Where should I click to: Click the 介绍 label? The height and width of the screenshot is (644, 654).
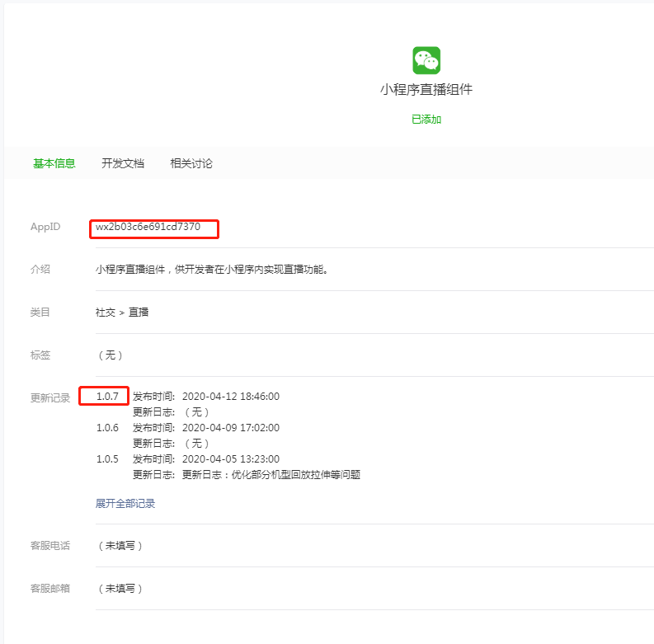[40, 270]
